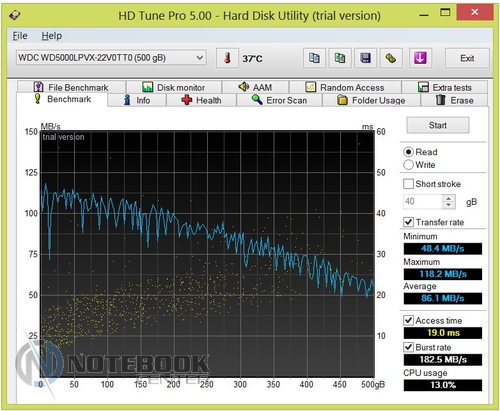Click the Start benchmark button

(438, 125)
